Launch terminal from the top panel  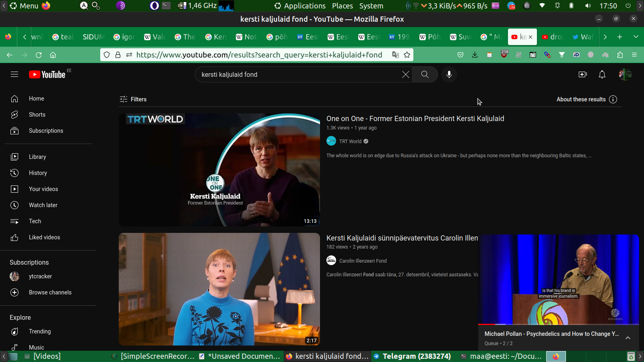[166, 6]
